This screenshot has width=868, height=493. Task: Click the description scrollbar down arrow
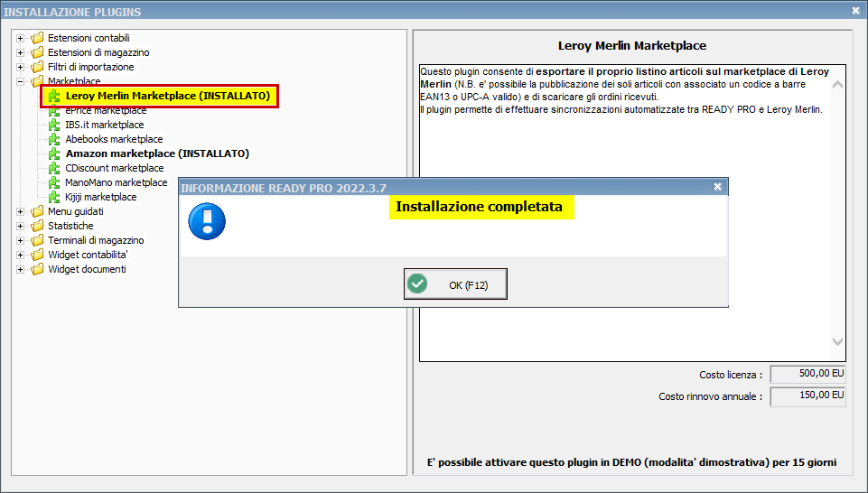click(x=837, y=342)
